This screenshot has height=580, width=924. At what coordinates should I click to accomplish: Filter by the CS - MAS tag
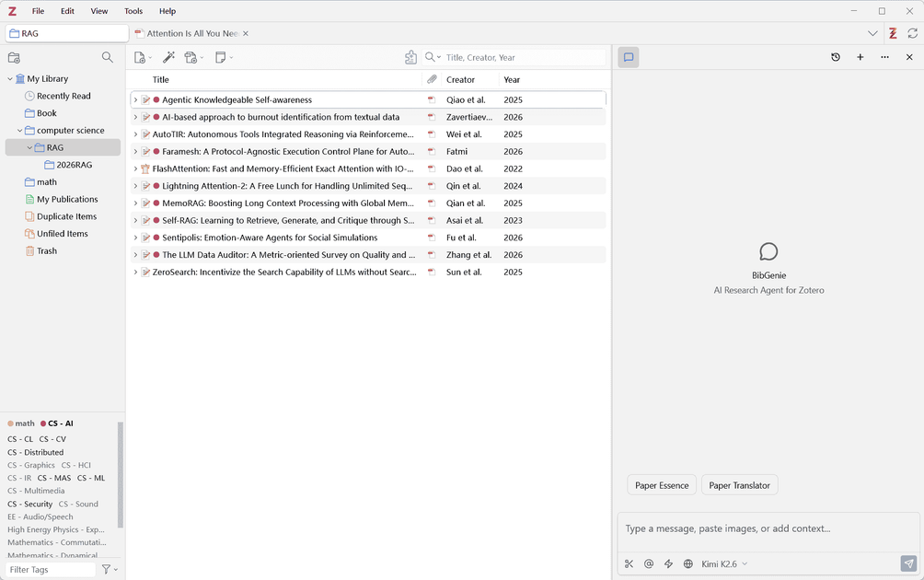[54, 478]
